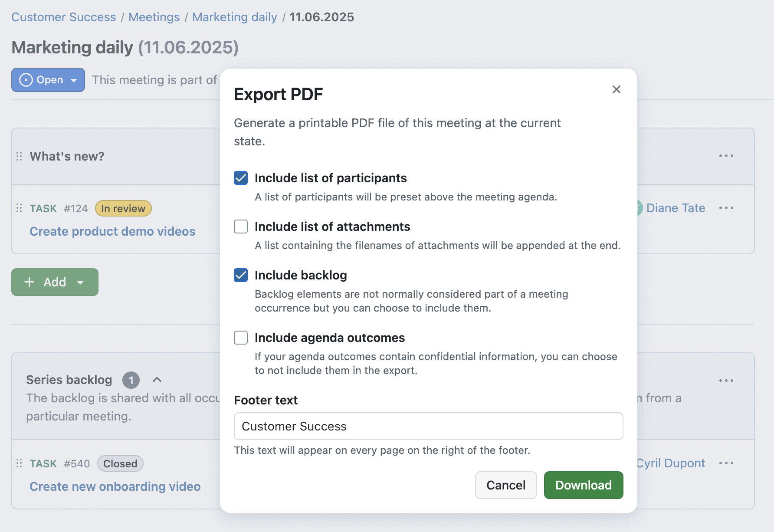Grab the drag handle of task #540
Screen dimensions: 774x532
[x=18, y=463]
